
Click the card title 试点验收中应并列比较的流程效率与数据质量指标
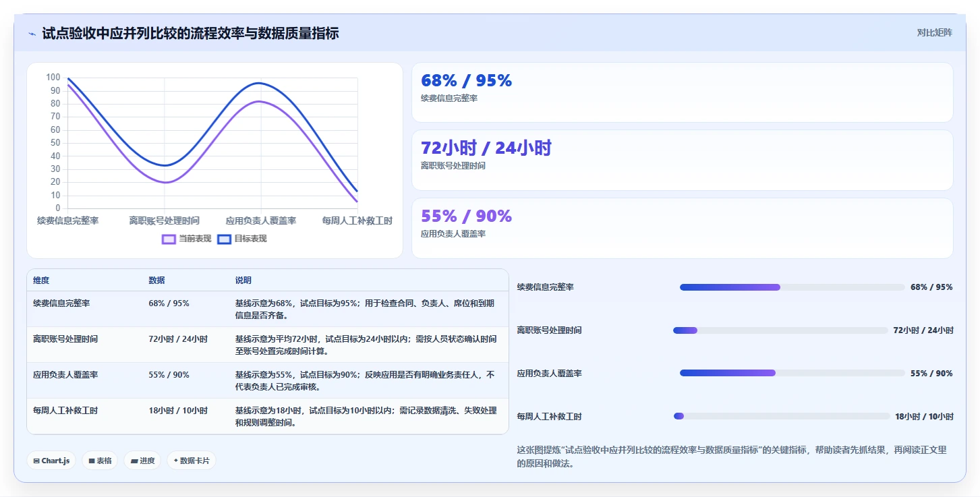tap(190, 33)
